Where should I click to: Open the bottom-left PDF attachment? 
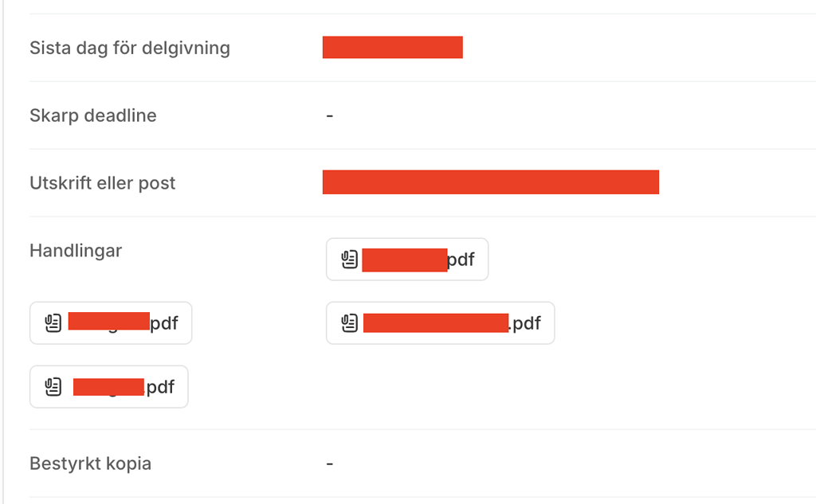(x=108, y=386)
